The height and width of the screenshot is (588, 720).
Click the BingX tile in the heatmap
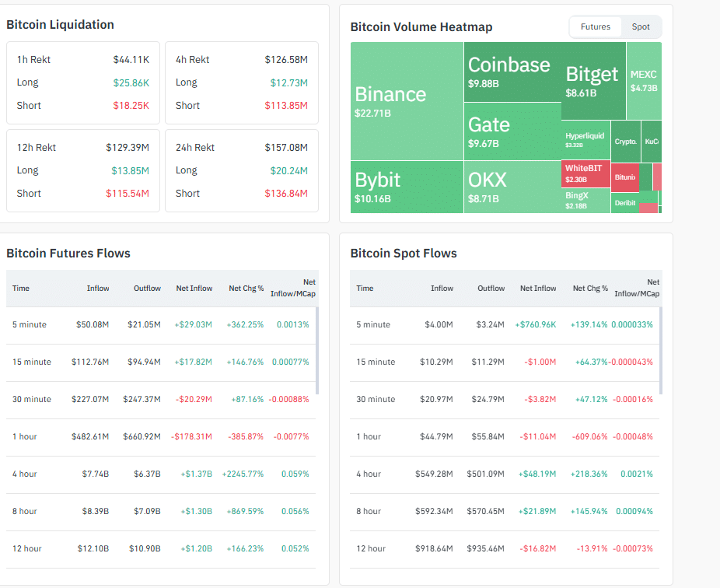pyautogui.click(x=585, y=200)
